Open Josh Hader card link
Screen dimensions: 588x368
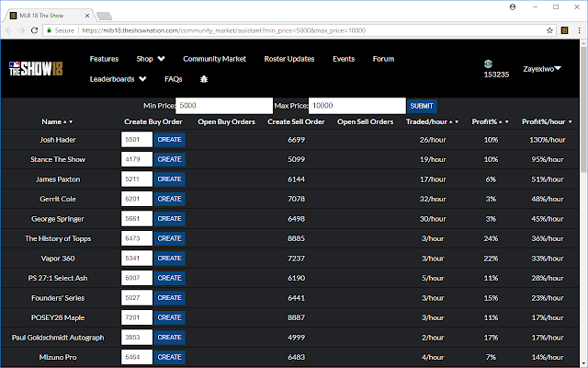pos(58,140)
